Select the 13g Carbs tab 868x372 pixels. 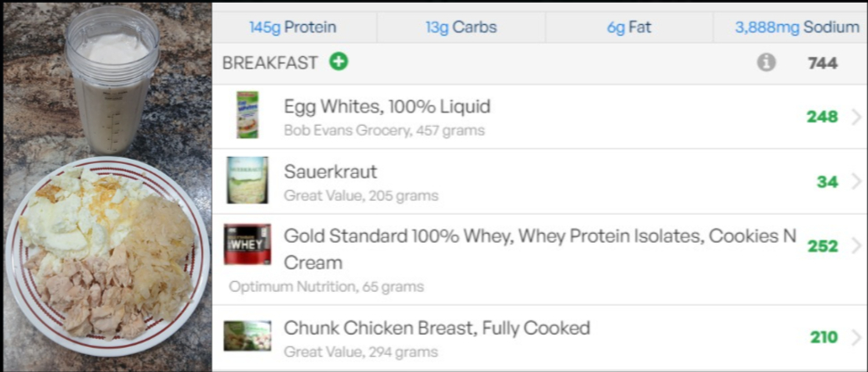pos(461,28)
